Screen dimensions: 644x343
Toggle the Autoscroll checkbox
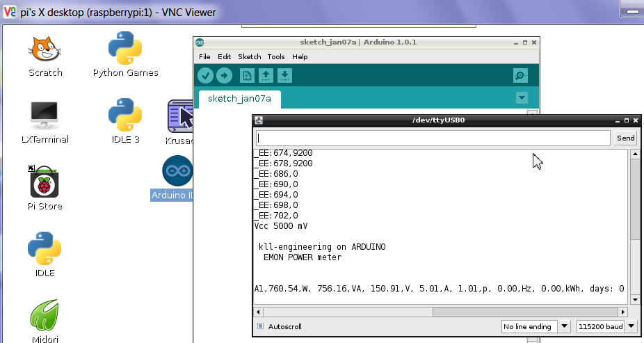[x=261, y=326]
